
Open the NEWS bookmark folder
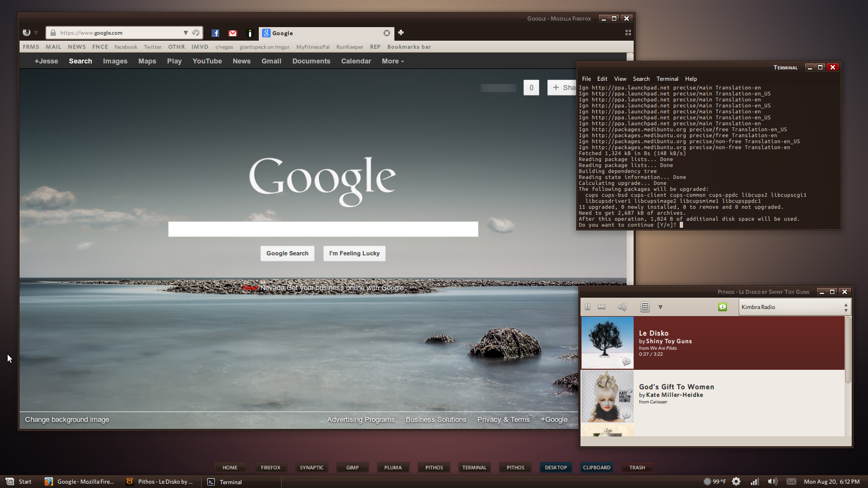tap(76, 47)
